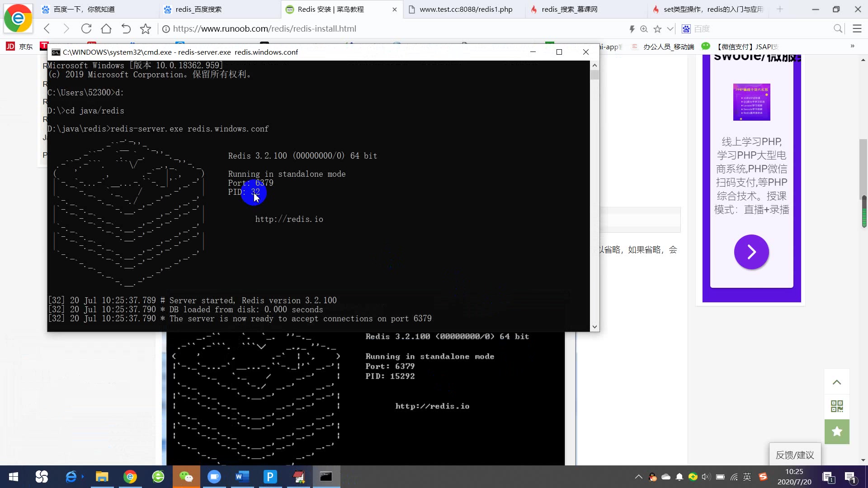
Task: Open the browser hamburger menu
Action: coord(857,29)
